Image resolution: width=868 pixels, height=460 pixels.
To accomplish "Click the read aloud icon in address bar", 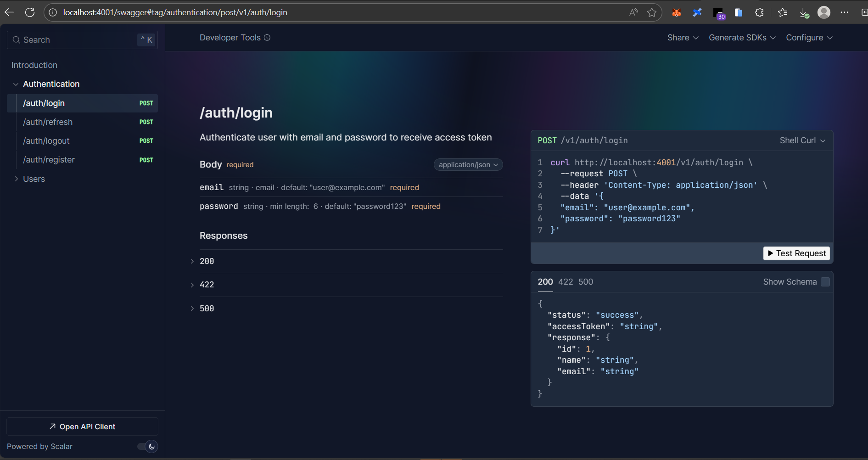I will (x=633, y=12).
